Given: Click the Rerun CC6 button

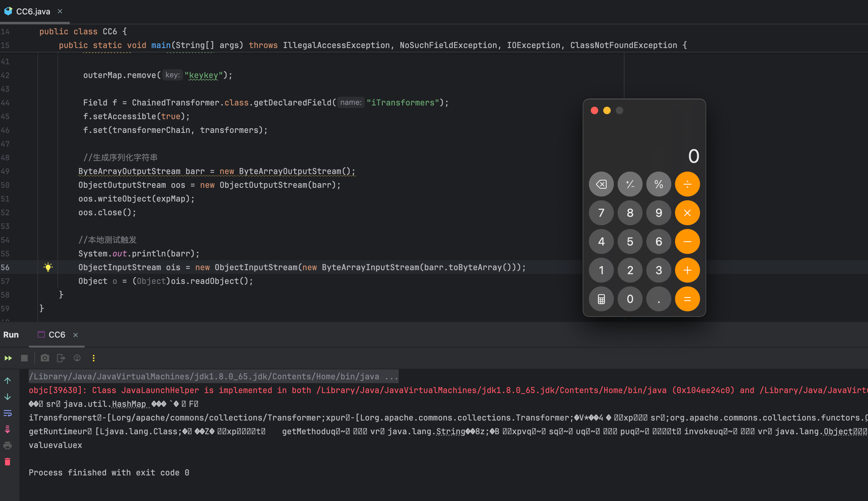Looking at the screenshot, I should coord(8,358).
